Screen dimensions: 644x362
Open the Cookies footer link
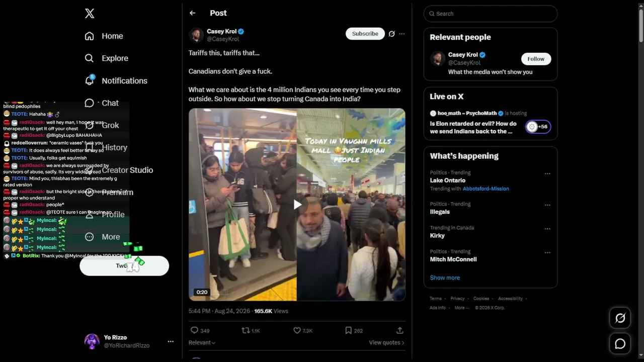(x=481, y=299)
